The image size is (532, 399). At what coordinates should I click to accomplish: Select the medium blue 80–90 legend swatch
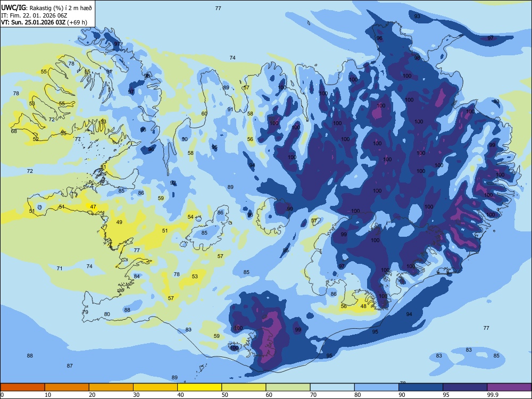tap(377, 387)
